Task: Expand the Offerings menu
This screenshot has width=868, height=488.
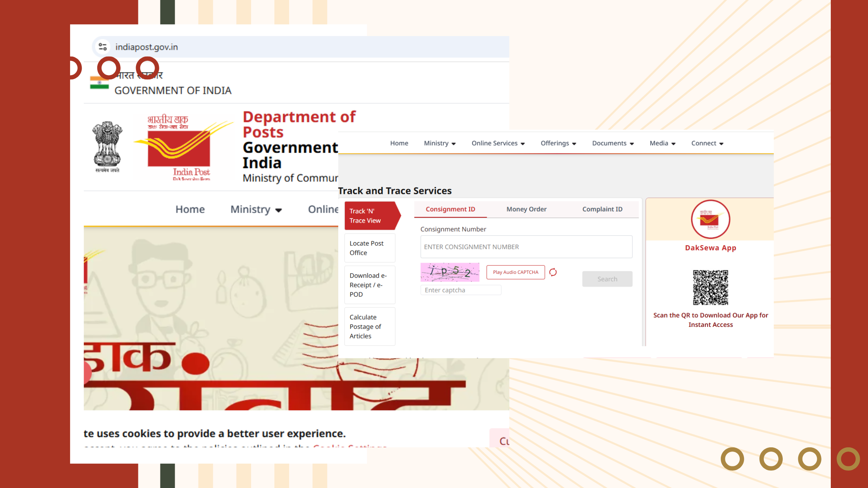Action: pos(558,143)
